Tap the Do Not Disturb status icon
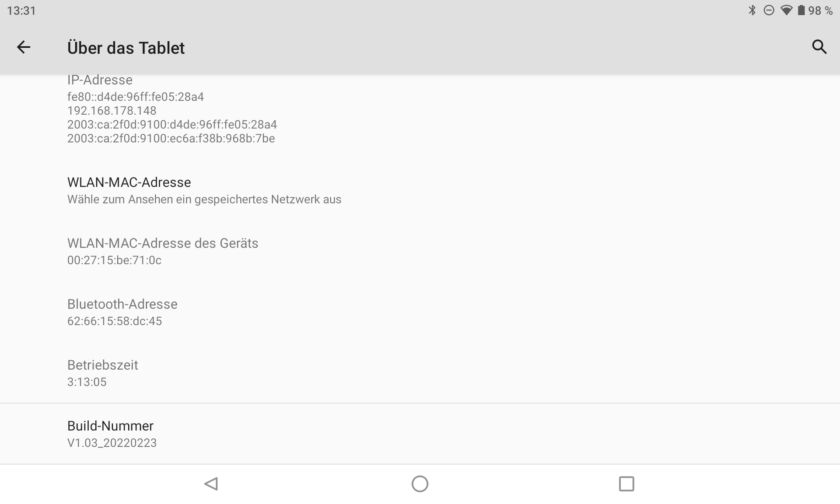This screenshot has height=504, width=840. [769, 10]
